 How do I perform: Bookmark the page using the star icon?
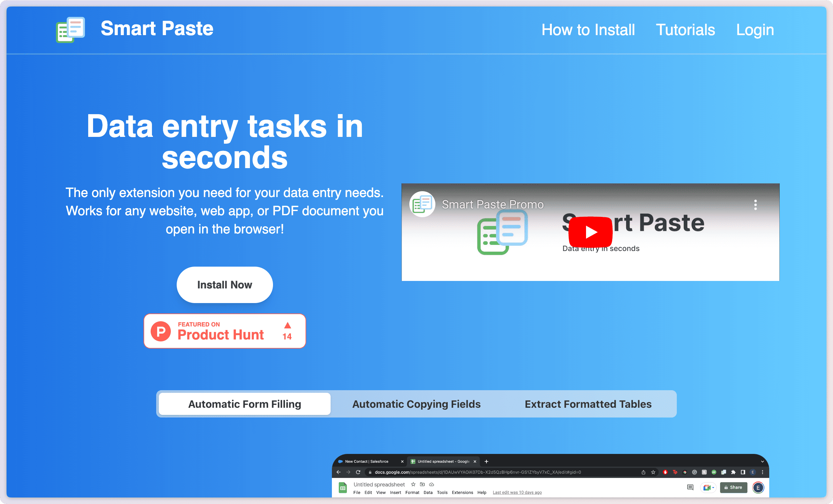653,472
